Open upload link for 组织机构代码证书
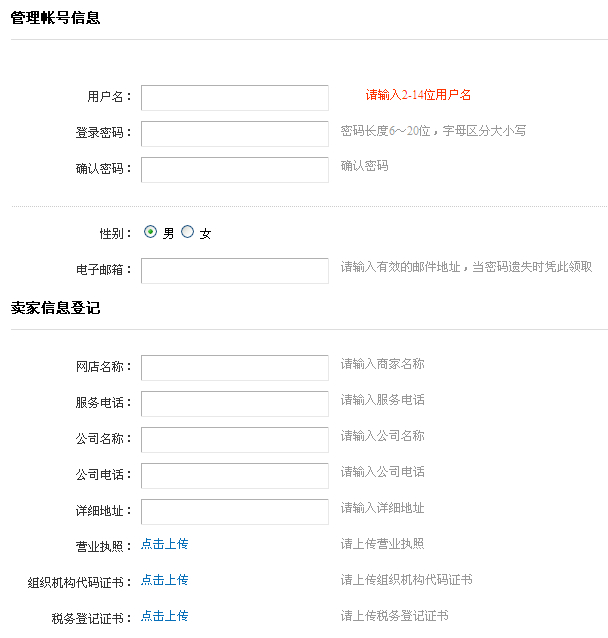This screenshot has width=608, height=638. (164, 580)
